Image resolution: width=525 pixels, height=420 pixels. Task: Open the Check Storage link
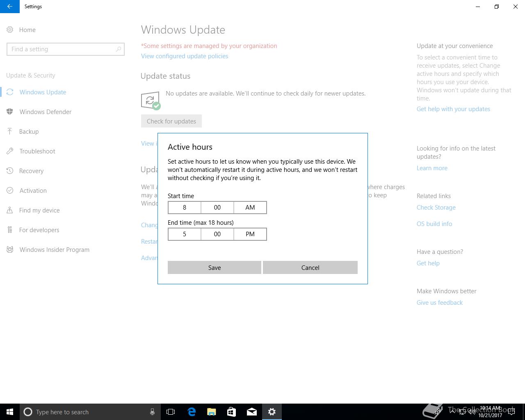[436, 208]
